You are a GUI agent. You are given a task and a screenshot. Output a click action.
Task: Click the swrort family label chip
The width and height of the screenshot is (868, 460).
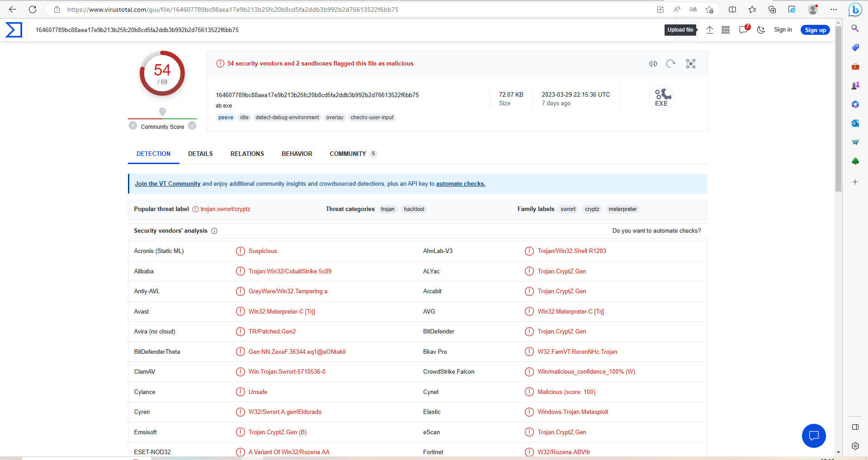click(x=568, y=209)
